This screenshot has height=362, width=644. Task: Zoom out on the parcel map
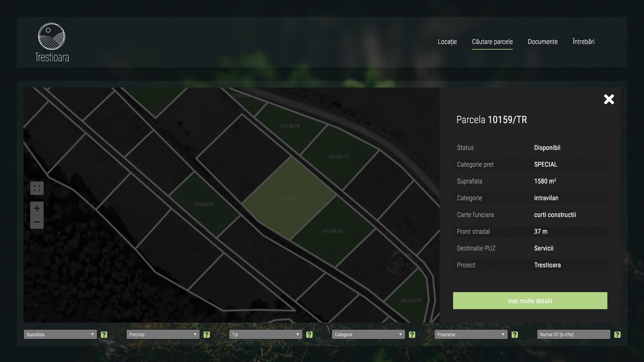point(37,222)
